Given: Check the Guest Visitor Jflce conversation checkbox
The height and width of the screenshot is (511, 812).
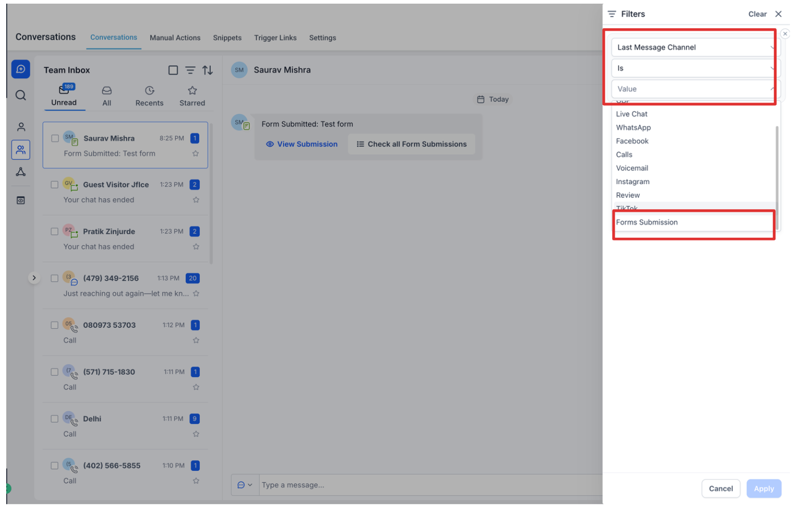Looking at the screenshot, I should [54, 184].
